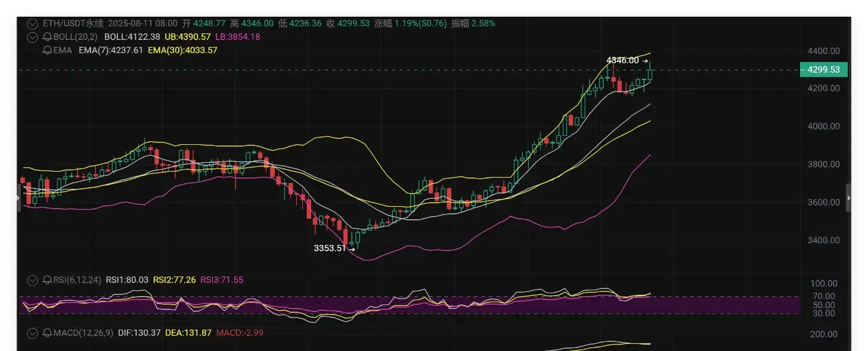Click the RSI1:80.03 value
The width and height of the screenshot is (868, 351).
(128, 279)
